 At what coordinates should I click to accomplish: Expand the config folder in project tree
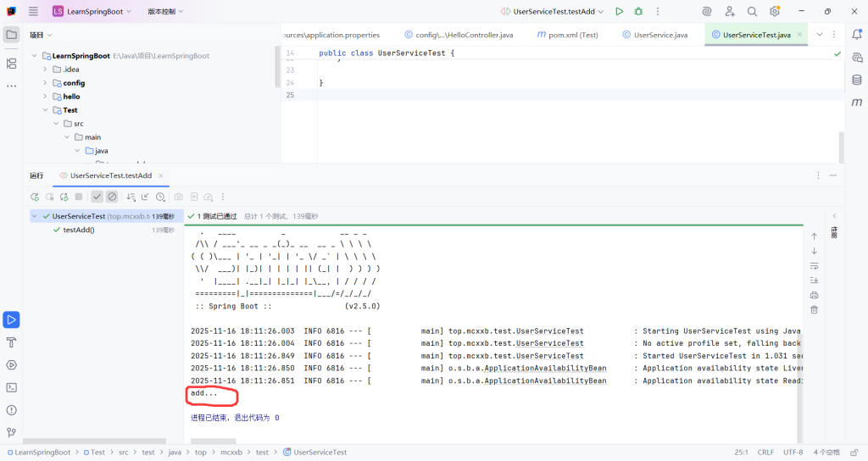click(46, 83)
